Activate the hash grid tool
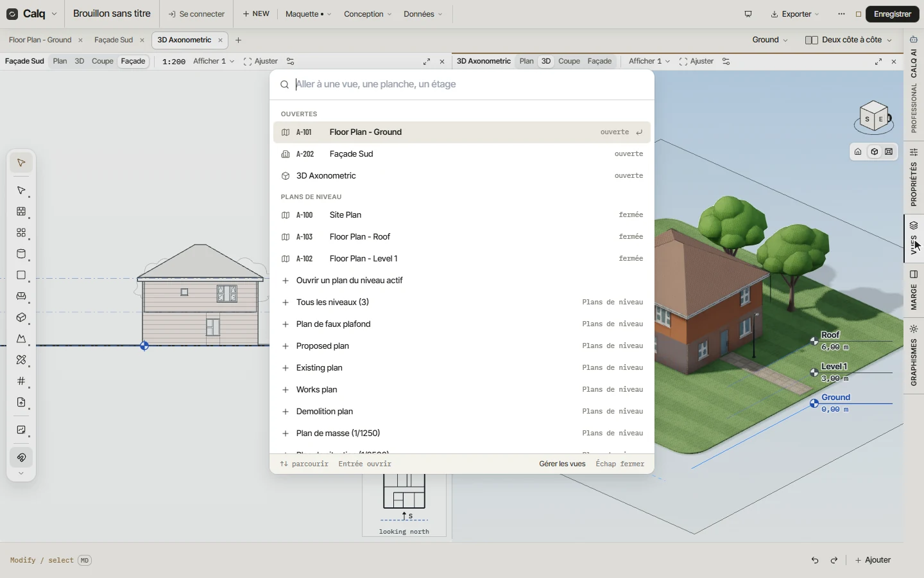This screenshot has height=578, width=924. tap(21, 381)
